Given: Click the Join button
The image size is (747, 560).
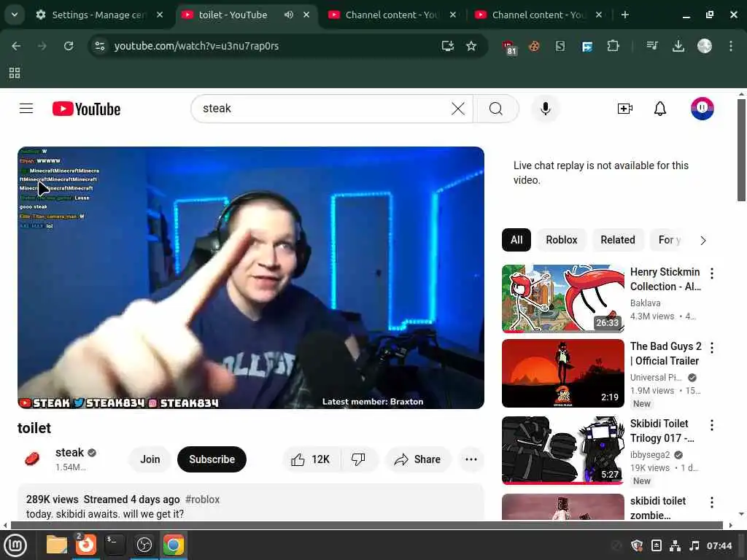Looking at the screenshot, I should (x=150, y=459).
